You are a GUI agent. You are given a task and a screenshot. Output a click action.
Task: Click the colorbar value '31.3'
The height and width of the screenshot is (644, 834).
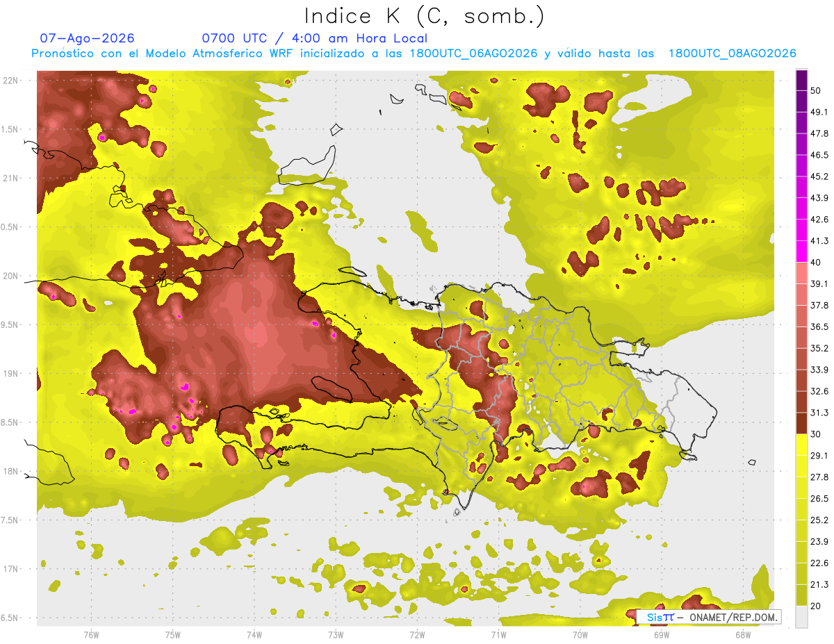pos(819,413)
